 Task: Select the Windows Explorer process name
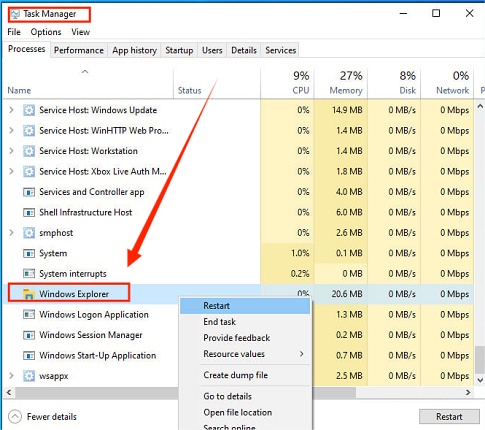pos(74,294)
